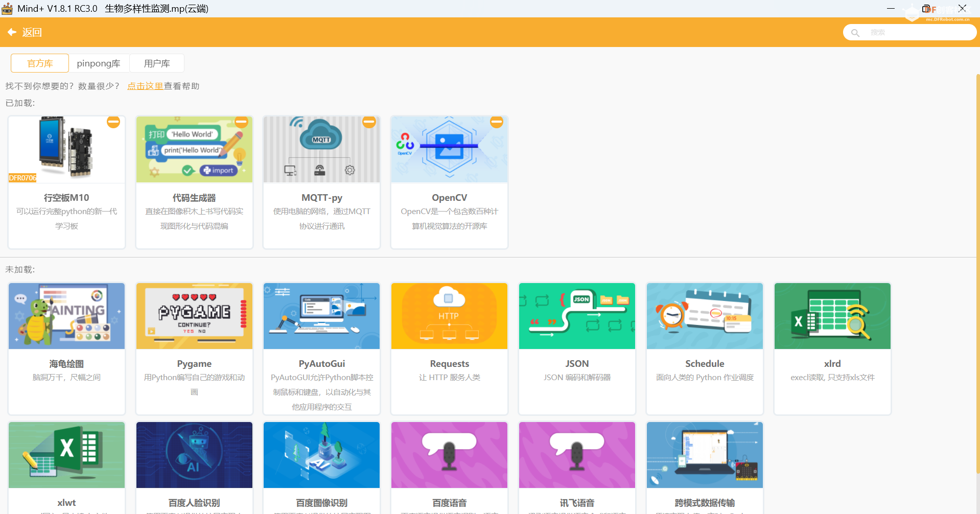980x514 pixels.
Task: Remove the 行空板M10 loaded library
Action: (x=113, y=122)
